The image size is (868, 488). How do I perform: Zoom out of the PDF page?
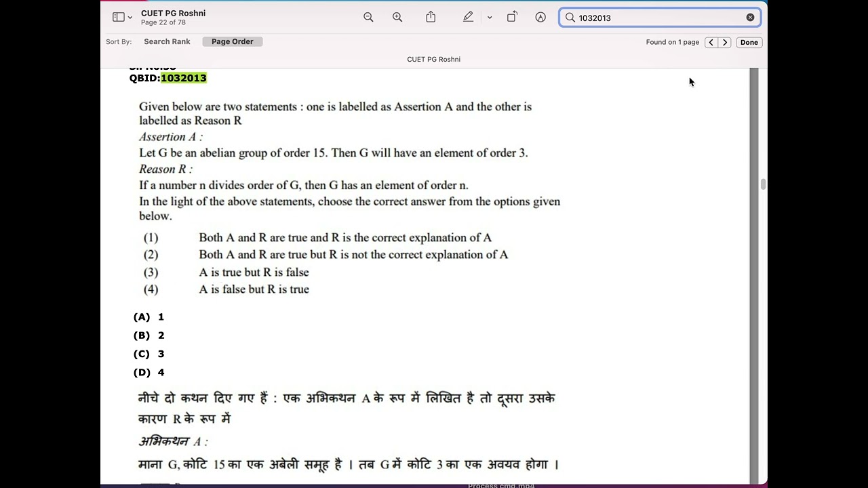click(368, 18)
